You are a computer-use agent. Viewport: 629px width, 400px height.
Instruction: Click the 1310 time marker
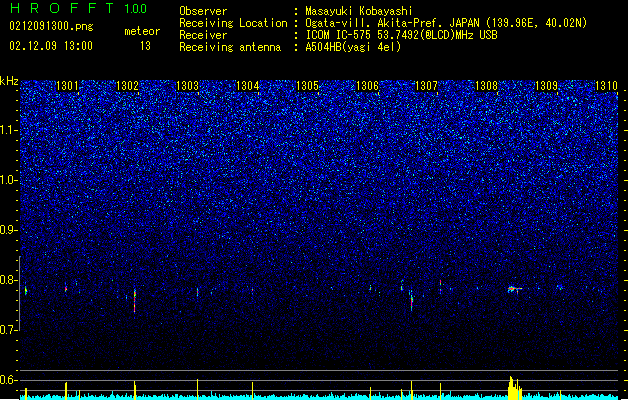click(606, 85)
